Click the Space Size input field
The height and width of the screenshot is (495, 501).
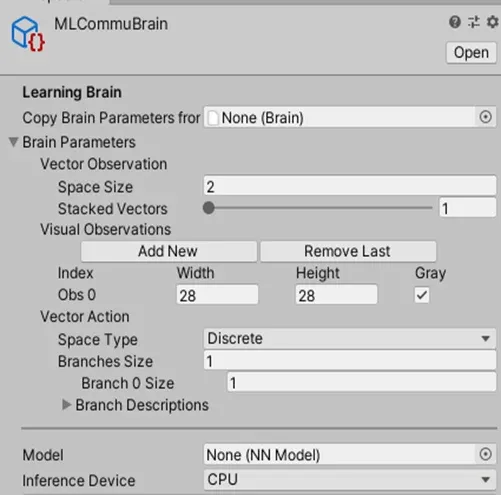pyautogui.click(x=350, y=186)
